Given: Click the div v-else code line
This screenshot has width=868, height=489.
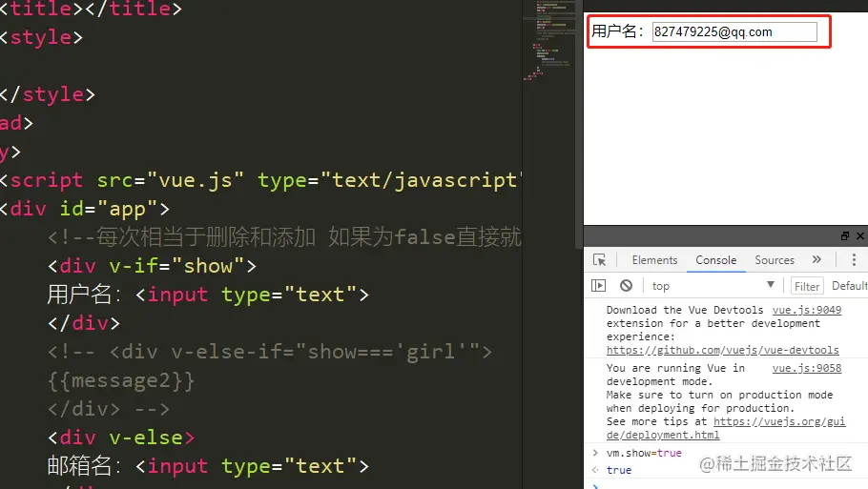Looking at the screenshot, I should click(x=121, y=438).
